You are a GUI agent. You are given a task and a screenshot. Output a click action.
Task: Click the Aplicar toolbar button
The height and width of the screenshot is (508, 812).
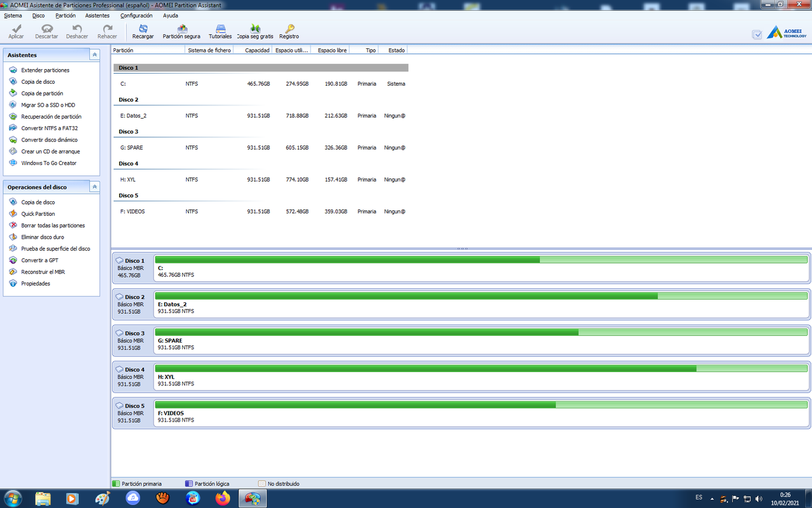point(16,32)
